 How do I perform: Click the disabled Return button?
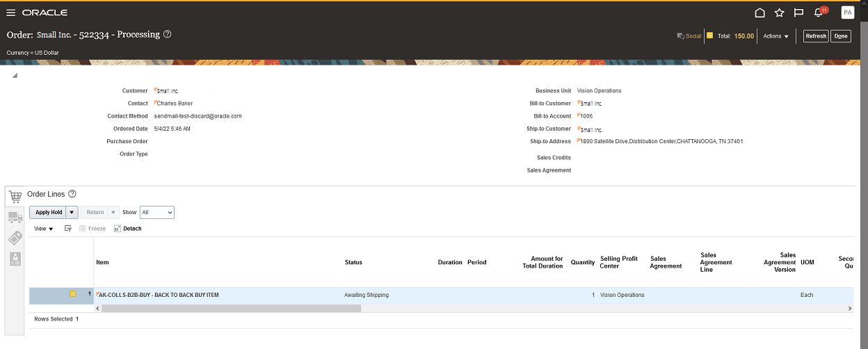(95, 212)
